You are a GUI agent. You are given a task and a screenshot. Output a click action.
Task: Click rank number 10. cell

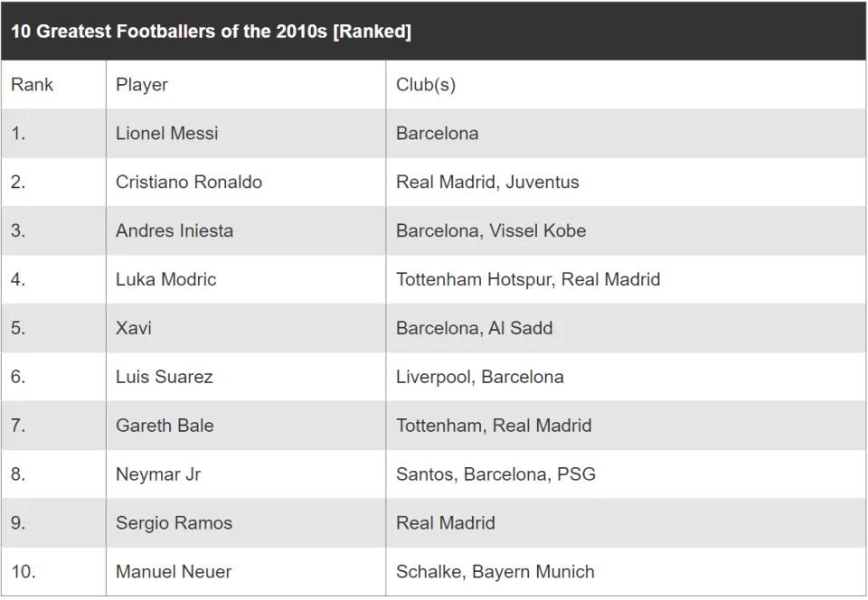[x=53, y=571]
